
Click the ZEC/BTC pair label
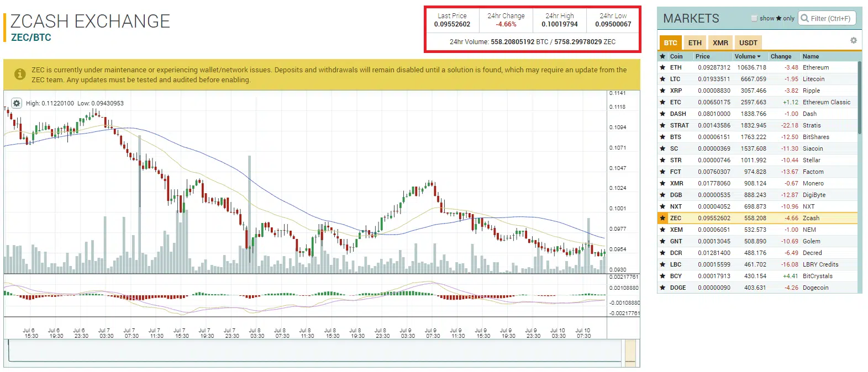click(x=31, y=38)
